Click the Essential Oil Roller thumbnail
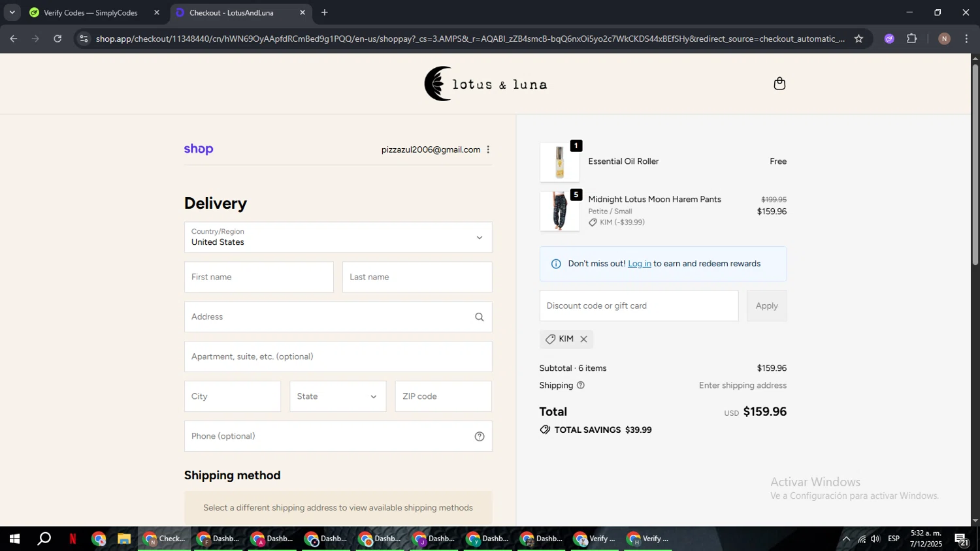Viewport: 980px width, 551px height. 559,163
